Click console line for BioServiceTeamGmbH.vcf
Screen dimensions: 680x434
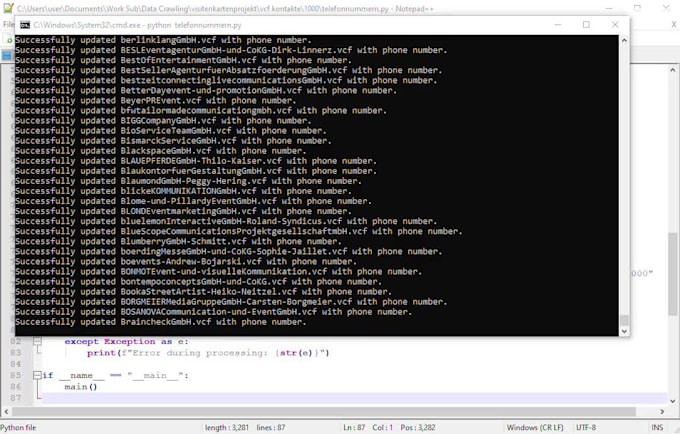(171, 131)
